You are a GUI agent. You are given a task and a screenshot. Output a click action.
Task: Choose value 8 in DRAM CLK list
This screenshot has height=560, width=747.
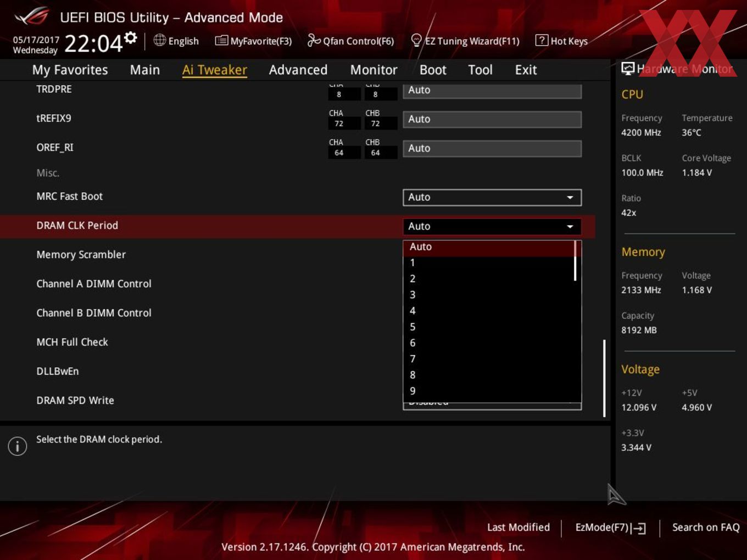(488, 375)
